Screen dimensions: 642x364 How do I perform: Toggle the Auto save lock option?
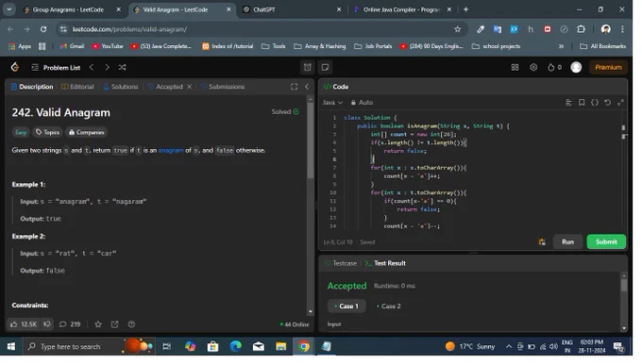[362, 103]
